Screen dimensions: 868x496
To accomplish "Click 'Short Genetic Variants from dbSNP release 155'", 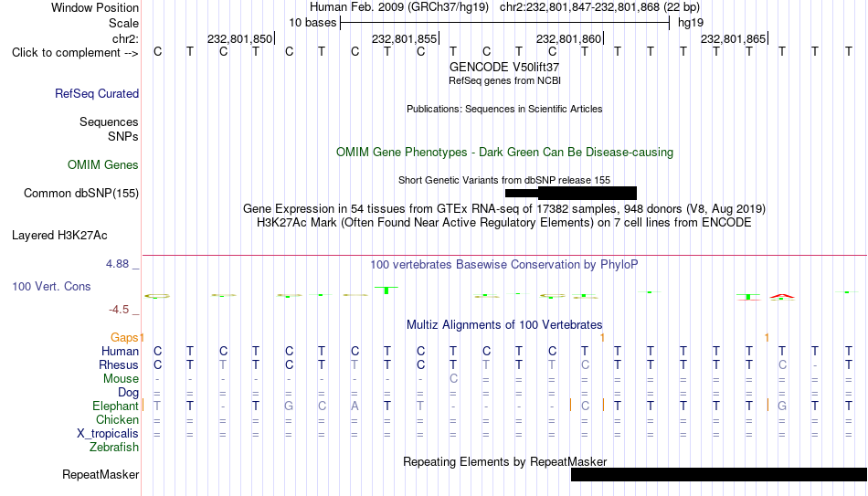I will (504, 180).
